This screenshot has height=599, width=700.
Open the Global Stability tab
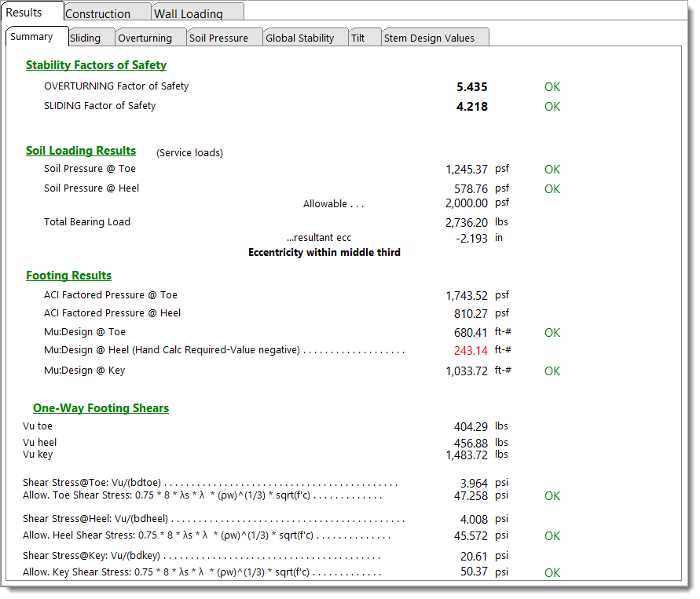(300, 38)
